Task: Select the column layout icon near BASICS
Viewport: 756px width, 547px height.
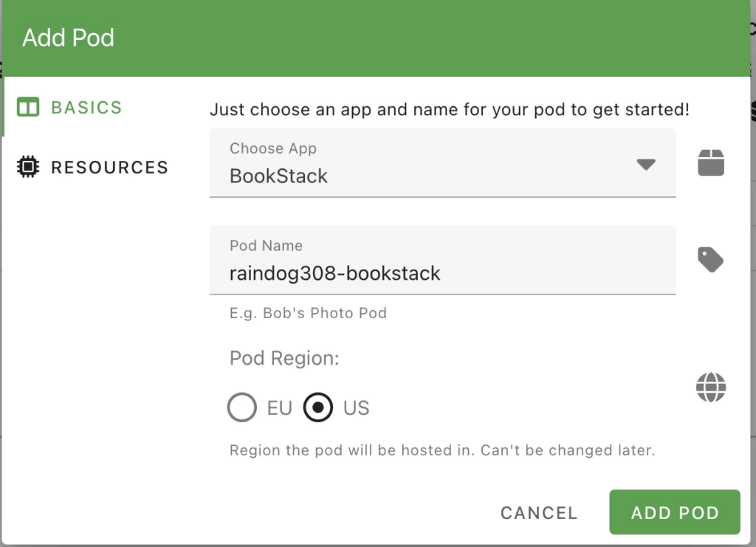Action: (27, 107)
